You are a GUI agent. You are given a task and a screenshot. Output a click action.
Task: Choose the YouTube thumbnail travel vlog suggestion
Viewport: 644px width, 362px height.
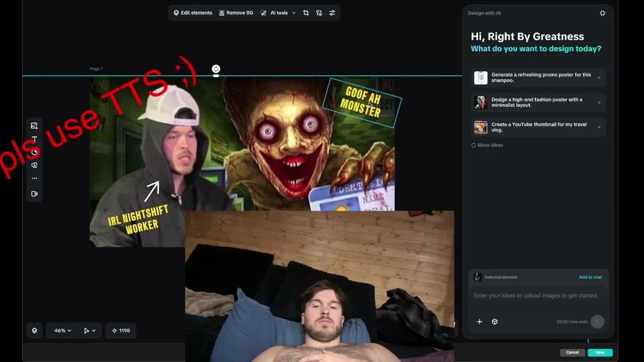(539, 127)
